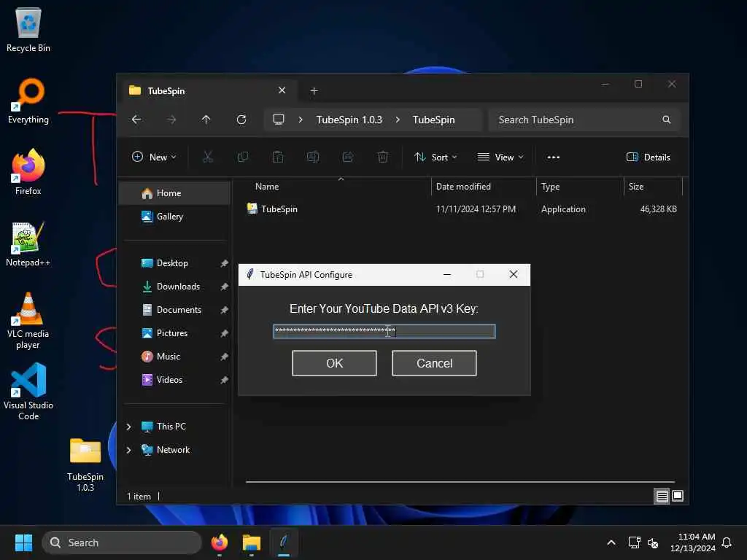747x560 pixels.
Task: Switch to the details list view icon
Action: (662, 496)
